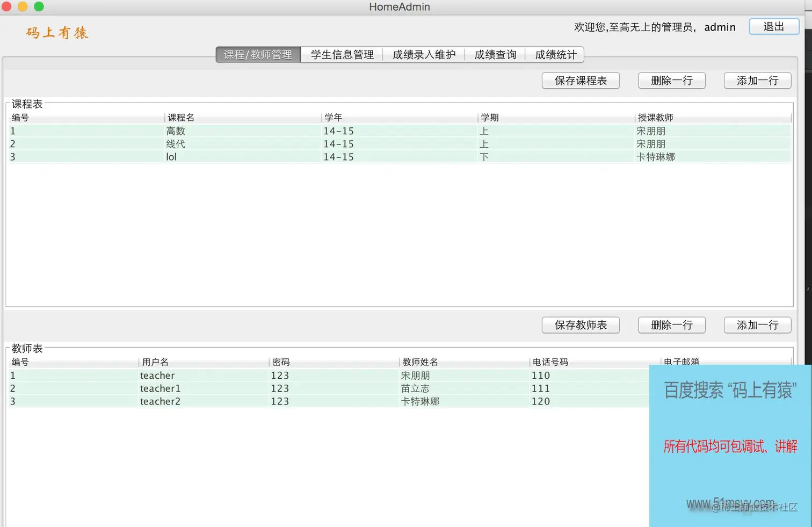
Task: Click 宋朋朋 teacher cell in 高数 row
Action: click(713, 131)
